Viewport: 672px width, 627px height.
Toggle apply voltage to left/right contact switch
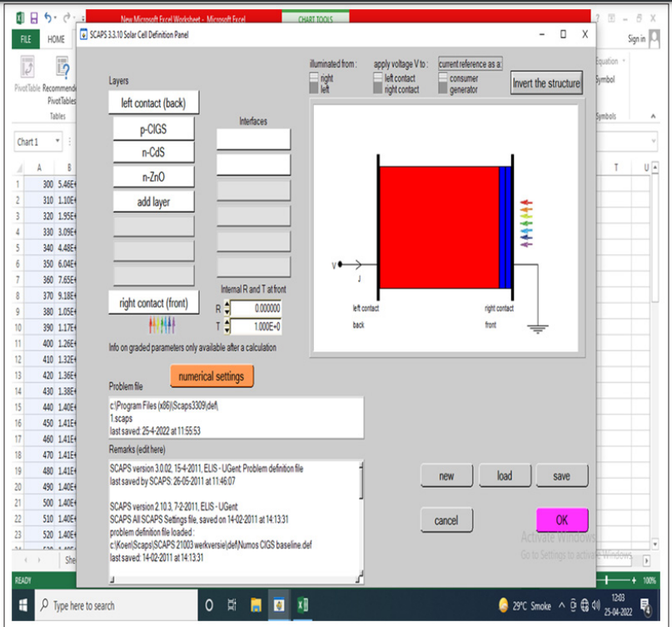[377, 83]
